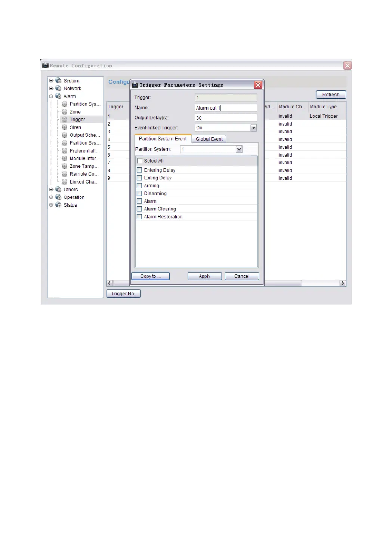Image resolution: width=392 pixels, height=551 pixels.
Task: Click the gear icon beside Remote Co...
Action: coord(65,174)
